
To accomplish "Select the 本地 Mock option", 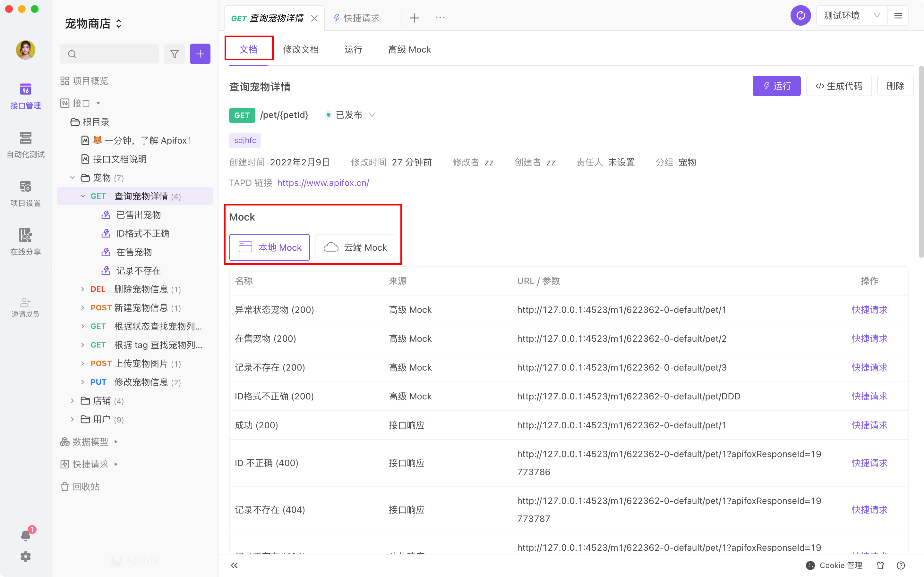I will pyautogui.click(x=269, y=247).
